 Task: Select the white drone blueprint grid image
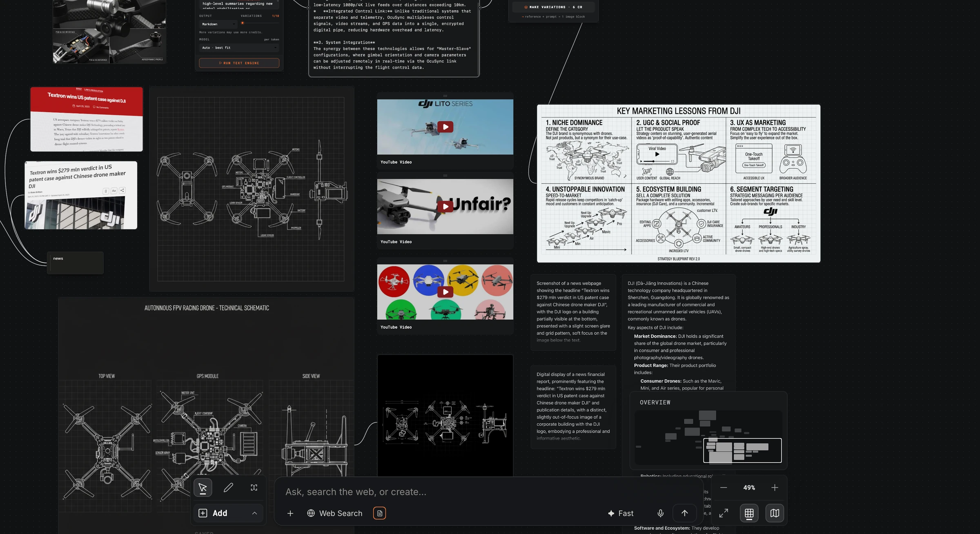click(251, 189)
